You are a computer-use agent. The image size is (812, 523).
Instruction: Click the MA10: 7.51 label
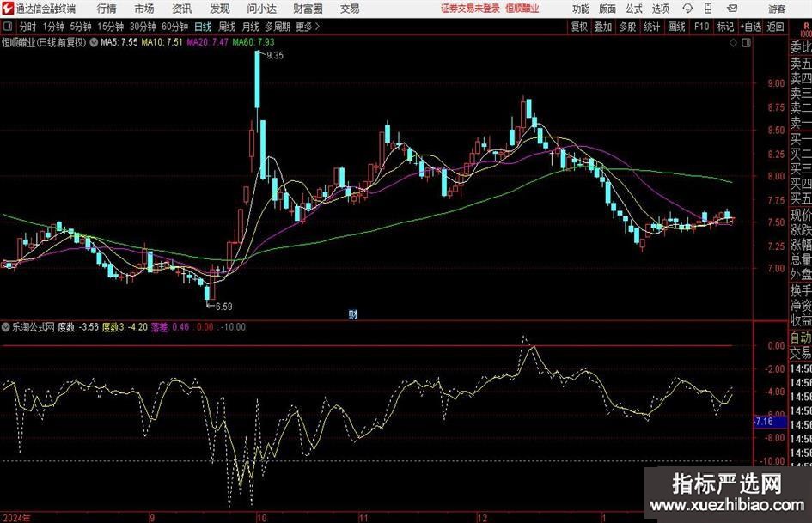click(x=162, y=42)
